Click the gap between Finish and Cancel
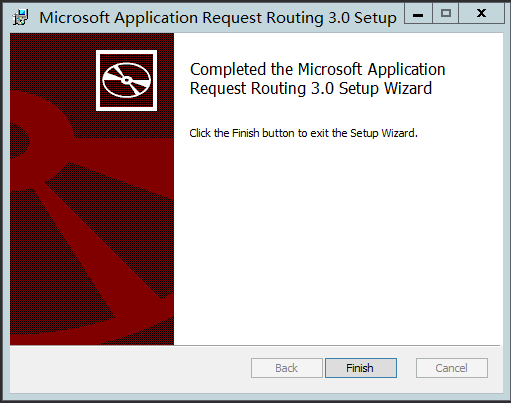The image size is (511, 403). (x=406, y=368)
